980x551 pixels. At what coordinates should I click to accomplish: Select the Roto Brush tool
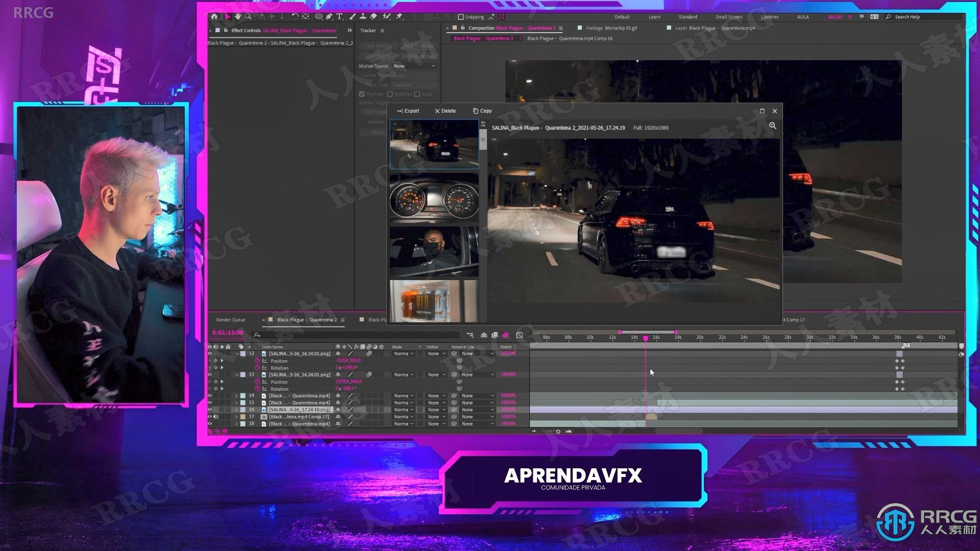pyautogui.click(x=387, y=16)
